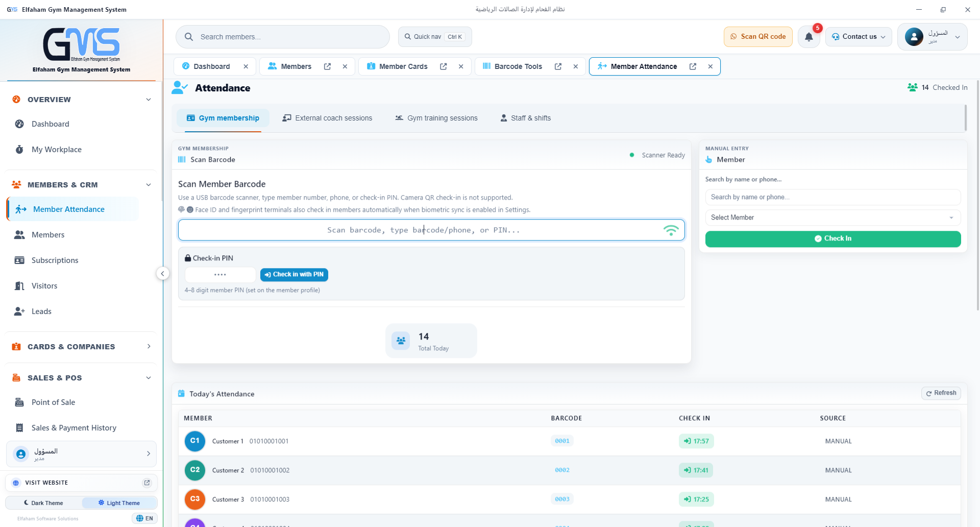
Task: Open the notifications bell icon
Action: [x=809, y=37]
